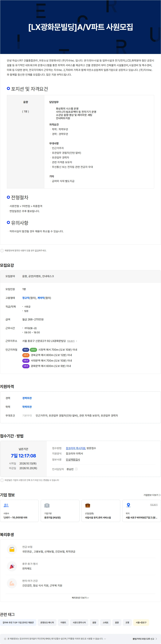Open 지도보기 in the 위치 card
161x644 pixels.
(153, 505)
